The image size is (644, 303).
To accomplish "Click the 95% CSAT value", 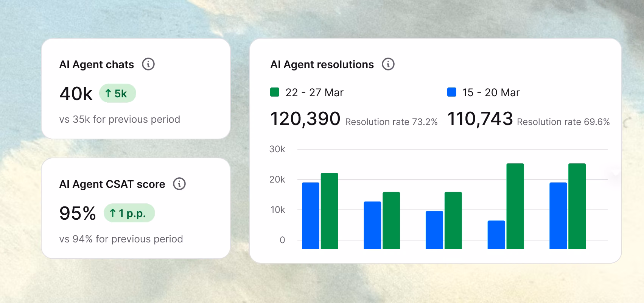I will coord(78,213).
